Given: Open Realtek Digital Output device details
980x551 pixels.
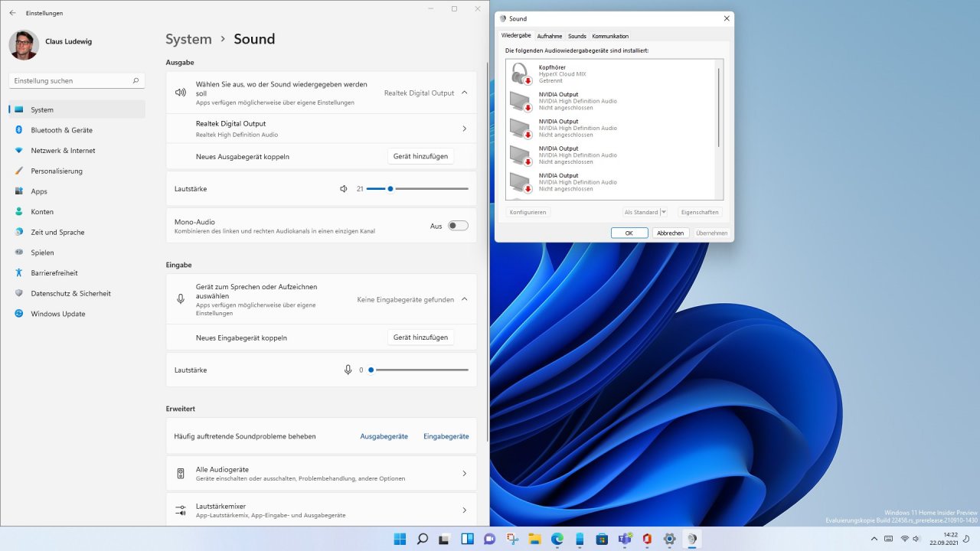Looking at the screenshot, I should [x=321, y=129].
